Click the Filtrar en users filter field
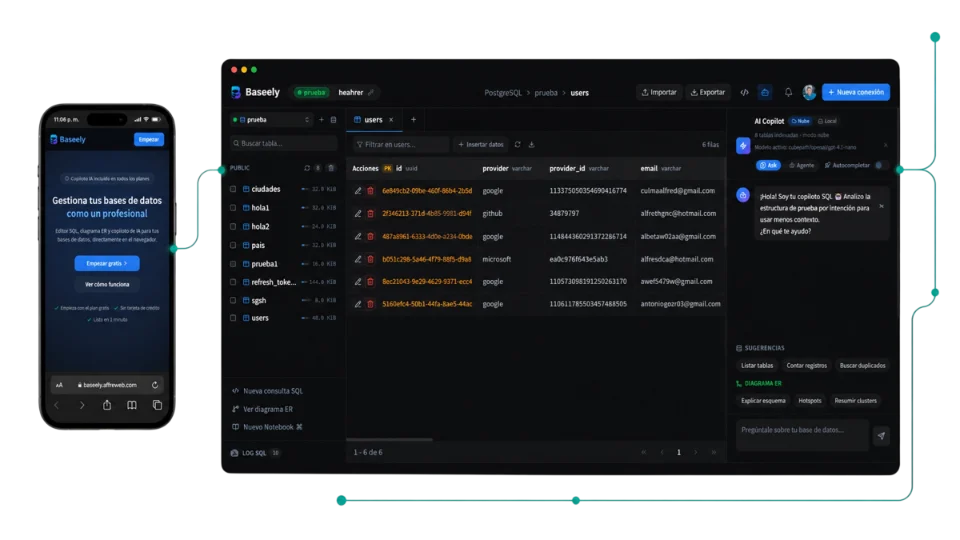960x540 pixels. coord(400,144)
